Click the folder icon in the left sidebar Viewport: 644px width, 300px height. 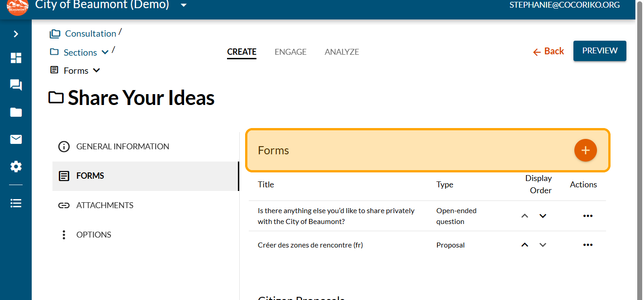(x=16, y=112)
